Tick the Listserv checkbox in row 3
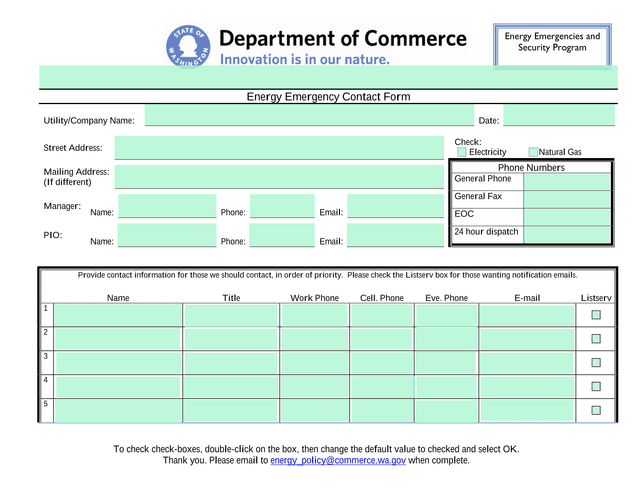 pyautogui.click(x=596, y=362)
